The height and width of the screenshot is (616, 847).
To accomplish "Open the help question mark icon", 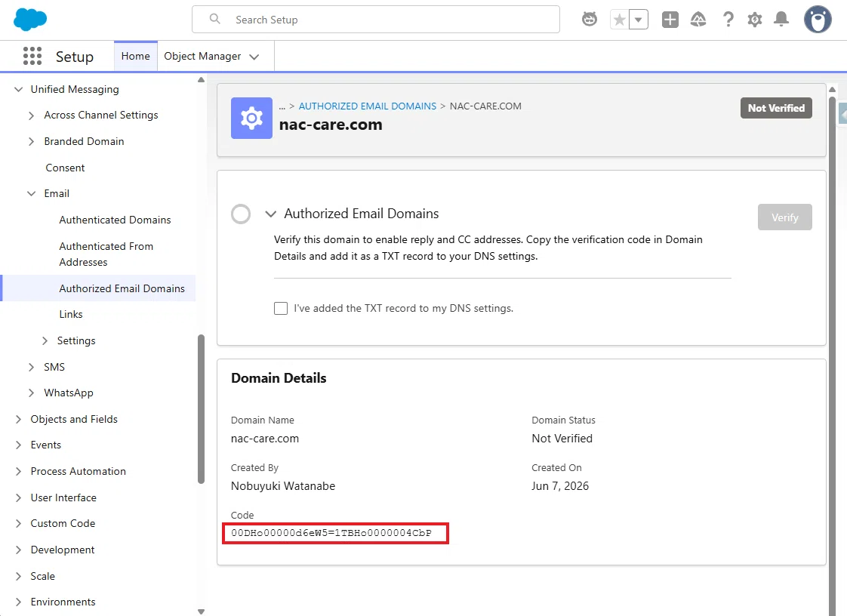I will [x=728, y=20].
